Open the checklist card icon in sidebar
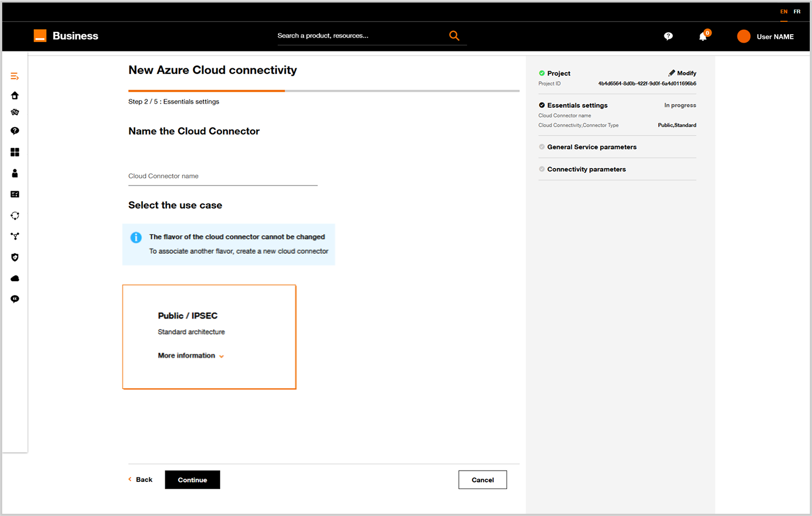Screen dimensions: 812x516 click(x=15, y=194)
